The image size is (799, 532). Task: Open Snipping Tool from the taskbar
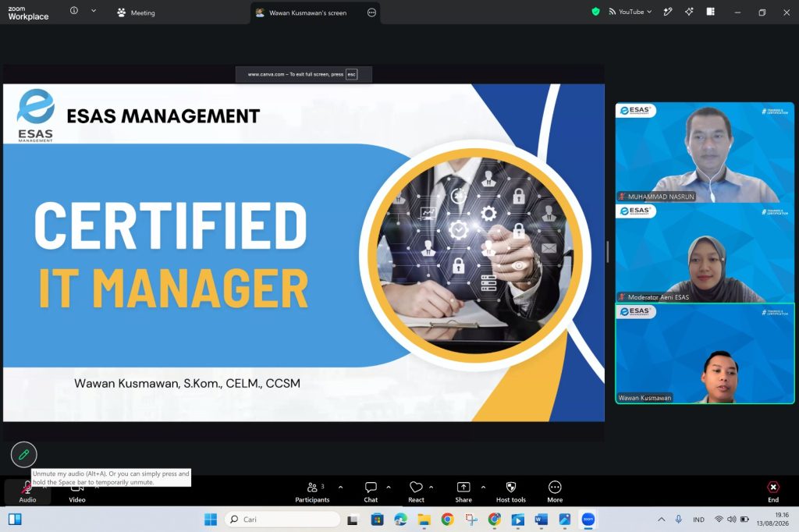(x=471, y=520)
